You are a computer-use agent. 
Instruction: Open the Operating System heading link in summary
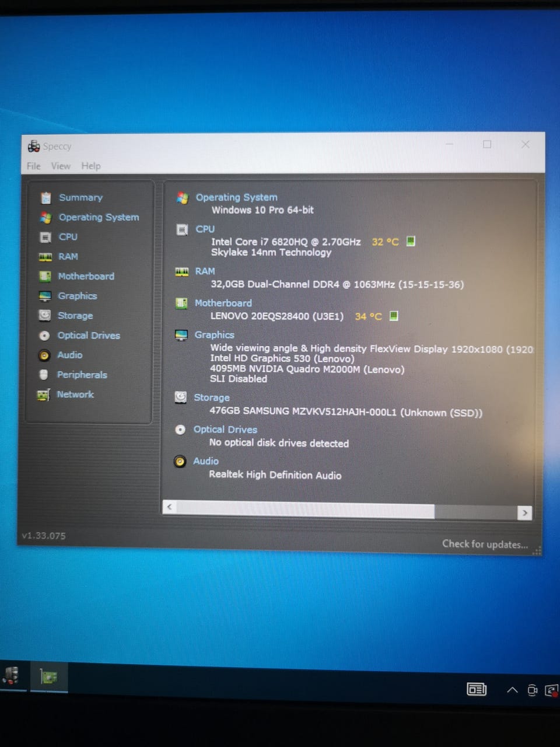pos(236,197)
